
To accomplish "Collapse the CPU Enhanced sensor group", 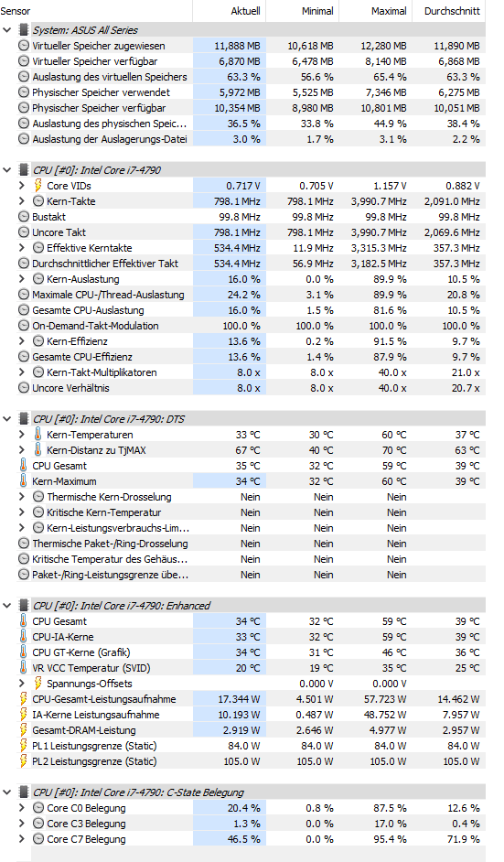I will (7, 605).
